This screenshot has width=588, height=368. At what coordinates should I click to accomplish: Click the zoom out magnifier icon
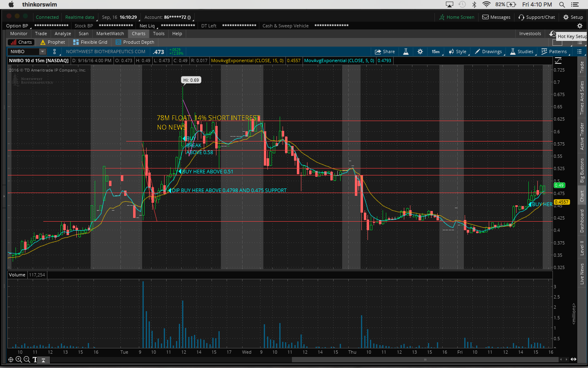coord(27,360)
